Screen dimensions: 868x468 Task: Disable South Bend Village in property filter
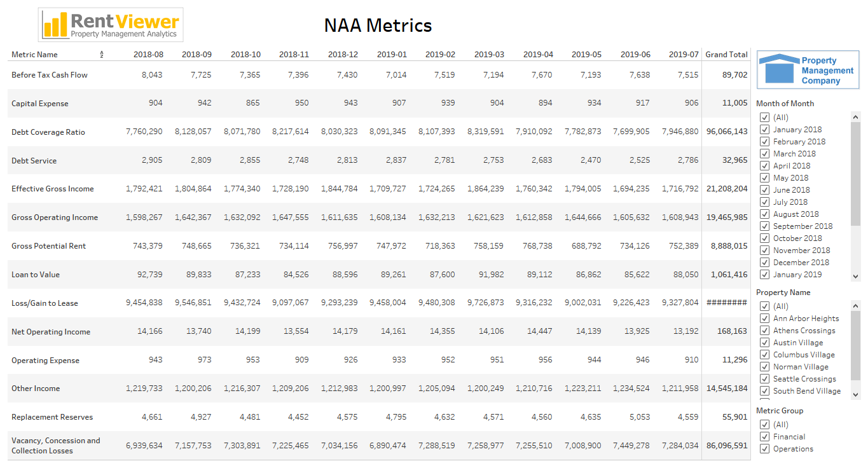pos(764,390)
